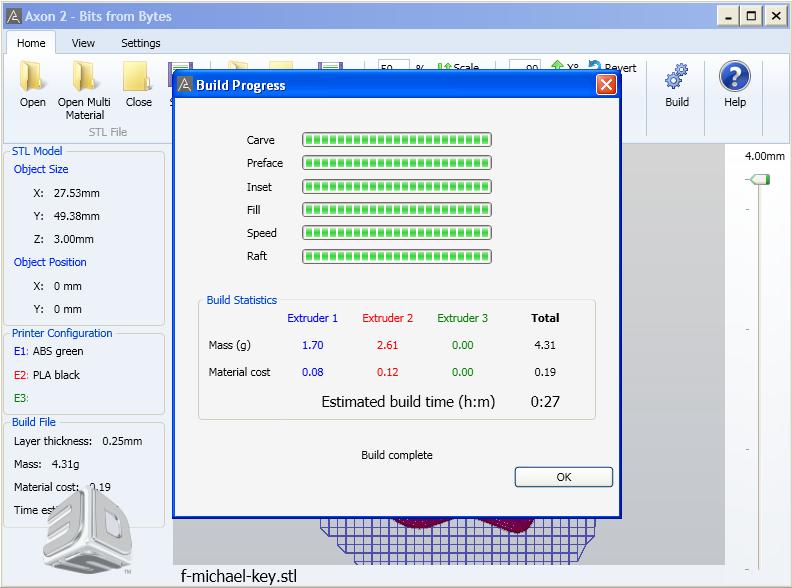792x588 pixels.
Task: Click object size Z value 3.00mm
Action: [x=73, y=239]
